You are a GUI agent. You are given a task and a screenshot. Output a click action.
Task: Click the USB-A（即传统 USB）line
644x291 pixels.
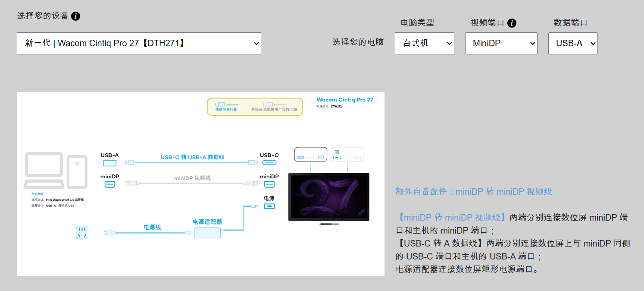54,206
